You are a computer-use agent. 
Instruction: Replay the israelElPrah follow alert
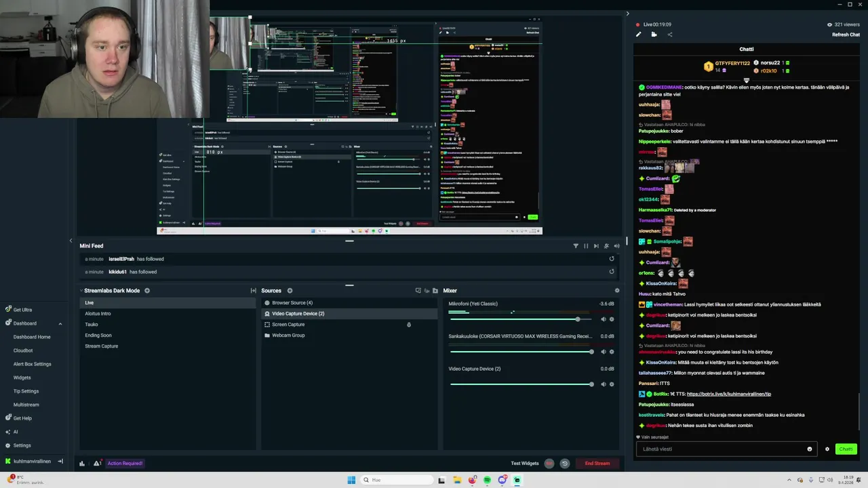click(612, 259)
